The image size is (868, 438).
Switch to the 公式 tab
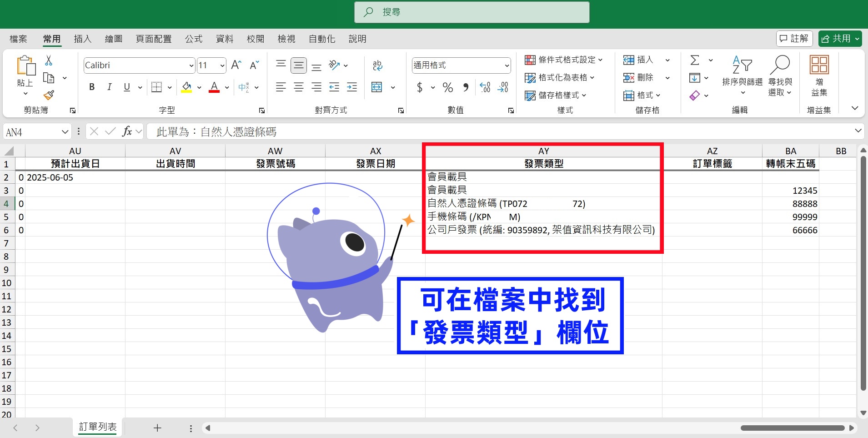click(x=194, y=39)
